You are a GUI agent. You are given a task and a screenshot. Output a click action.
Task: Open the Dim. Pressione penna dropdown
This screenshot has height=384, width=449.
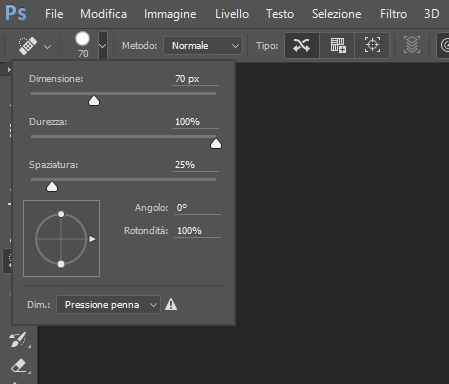[108, 305]
